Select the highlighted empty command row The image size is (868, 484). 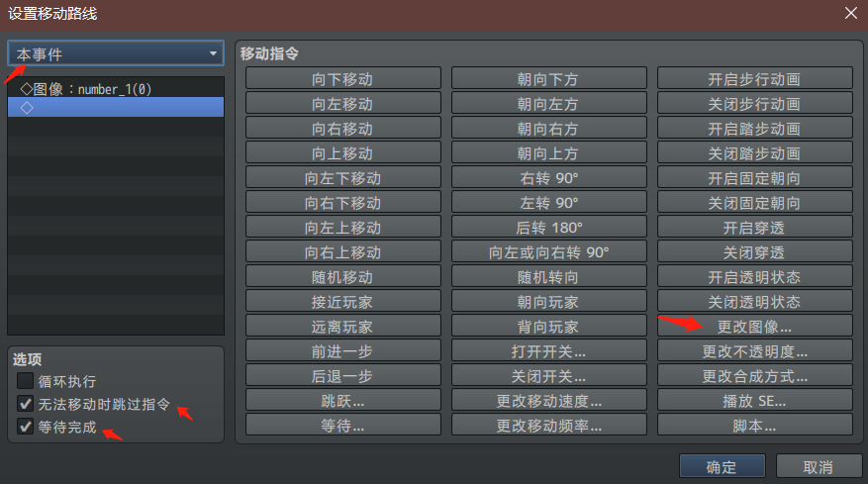point(116,108)
